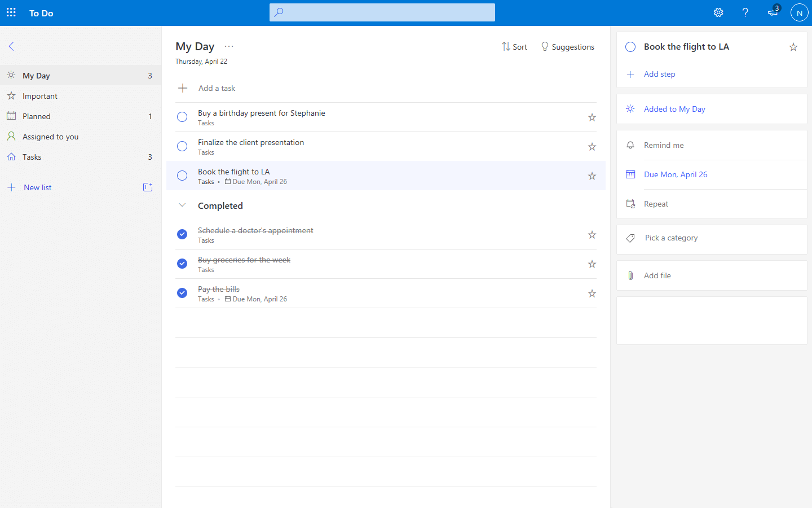Star Buy groceries for the week
This screenshot has height=508, width=812.
592,264
